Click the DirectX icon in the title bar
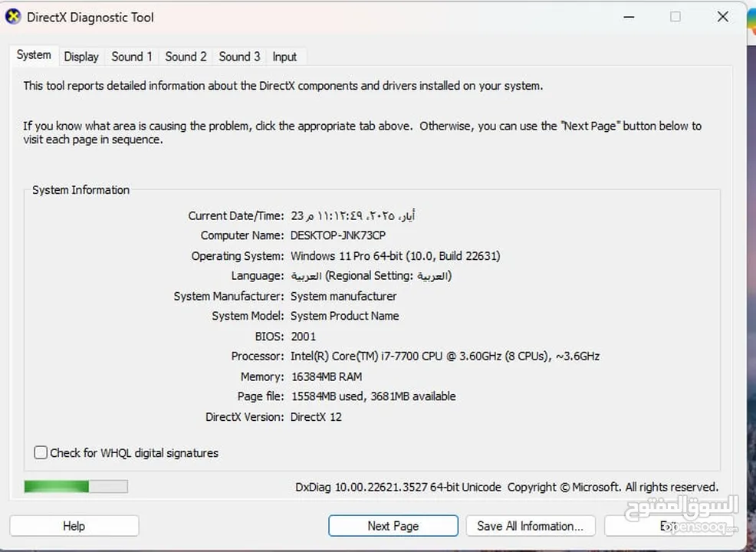The width and height of the screenshot is (756, 552). coord(13,17)
